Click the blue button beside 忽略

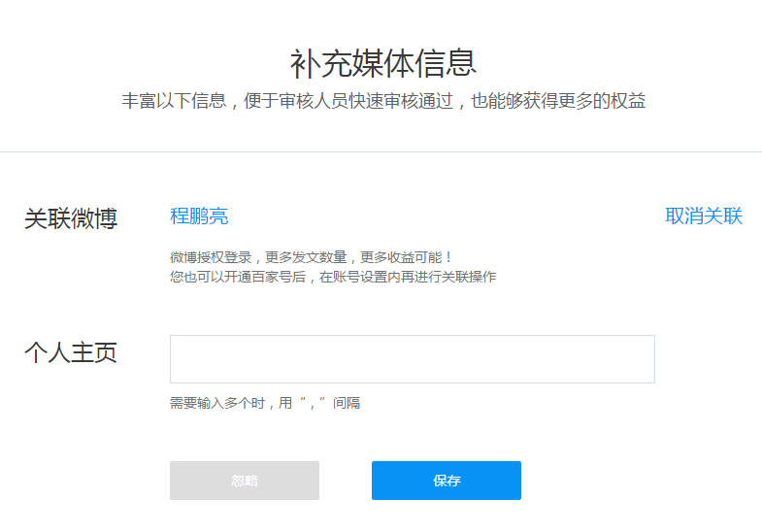click(x=446, y=481)
